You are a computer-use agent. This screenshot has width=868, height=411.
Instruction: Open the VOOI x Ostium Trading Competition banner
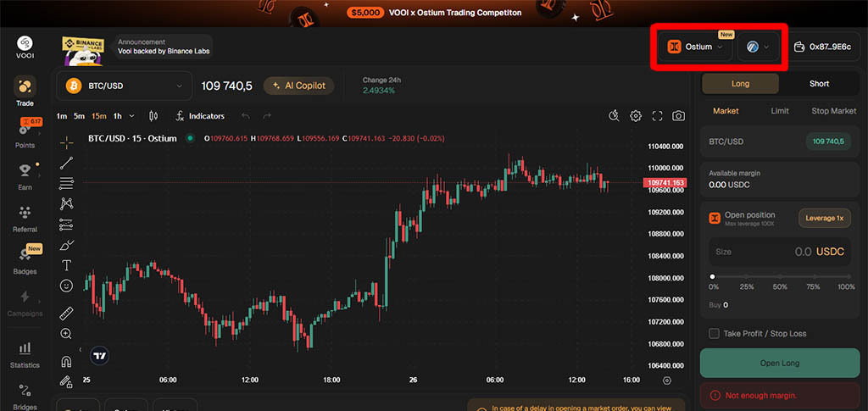click(434, 12)
